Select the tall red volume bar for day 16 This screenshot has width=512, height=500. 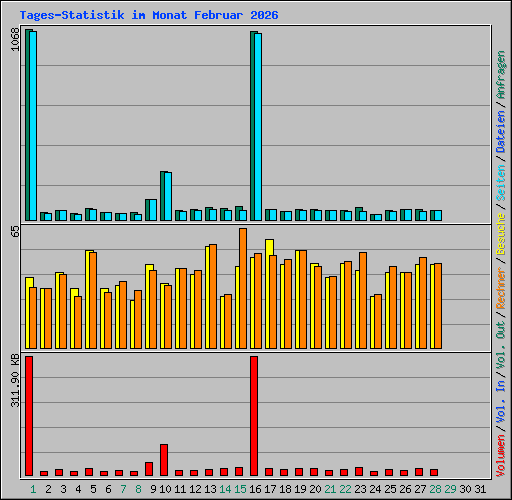[x=254, y=416]
